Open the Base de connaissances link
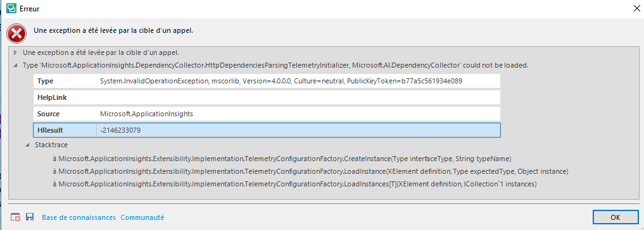Viewport: 644px width, 230px height. 79,218
